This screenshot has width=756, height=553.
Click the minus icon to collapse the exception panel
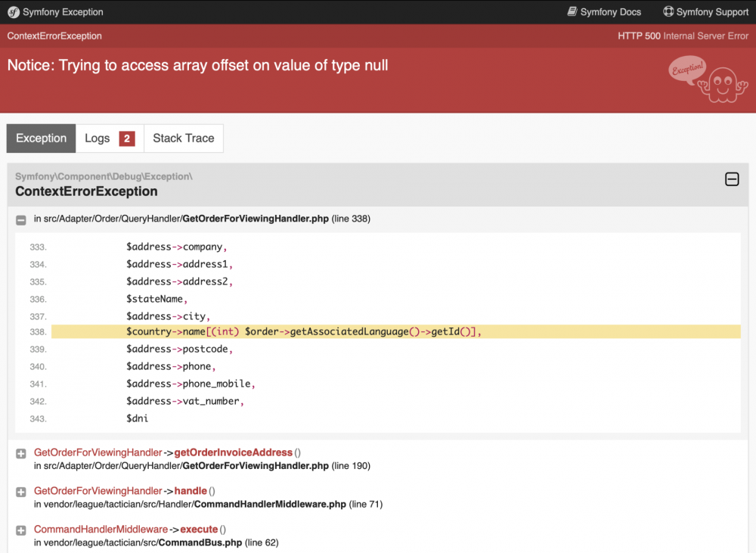[732, 179]
